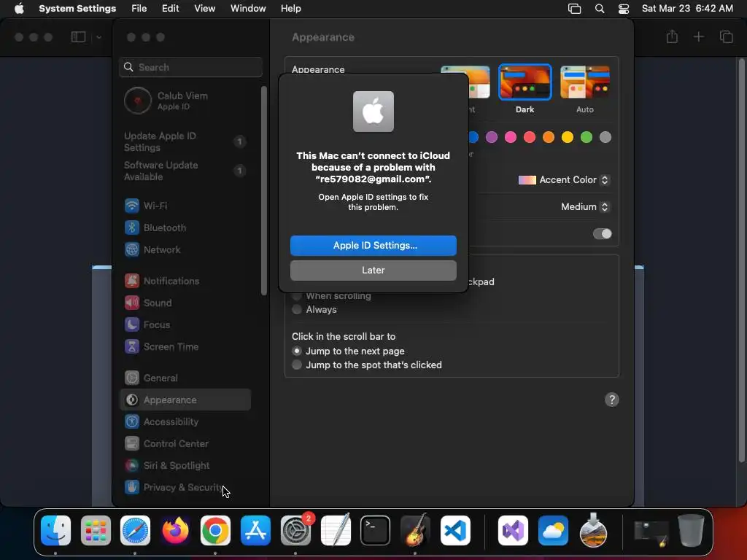Click the date and time in menu bar
The height and width of the screenshot is (560, 747).
(687, 9)
